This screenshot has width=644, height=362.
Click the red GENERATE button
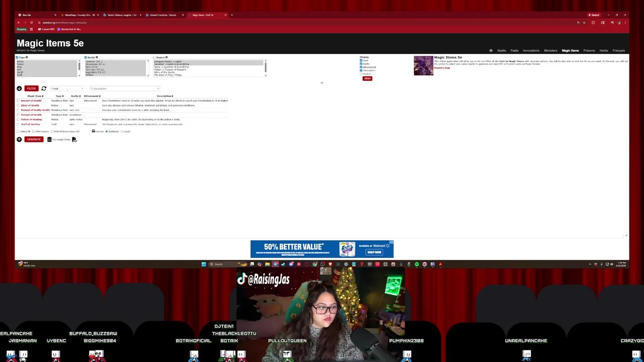(34, 139)
